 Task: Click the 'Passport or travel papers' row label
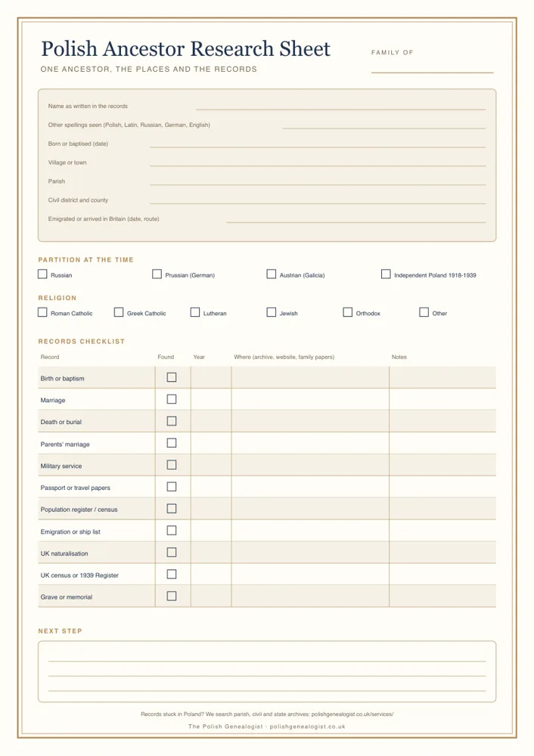pyautogui.click(x=75, y=488)
